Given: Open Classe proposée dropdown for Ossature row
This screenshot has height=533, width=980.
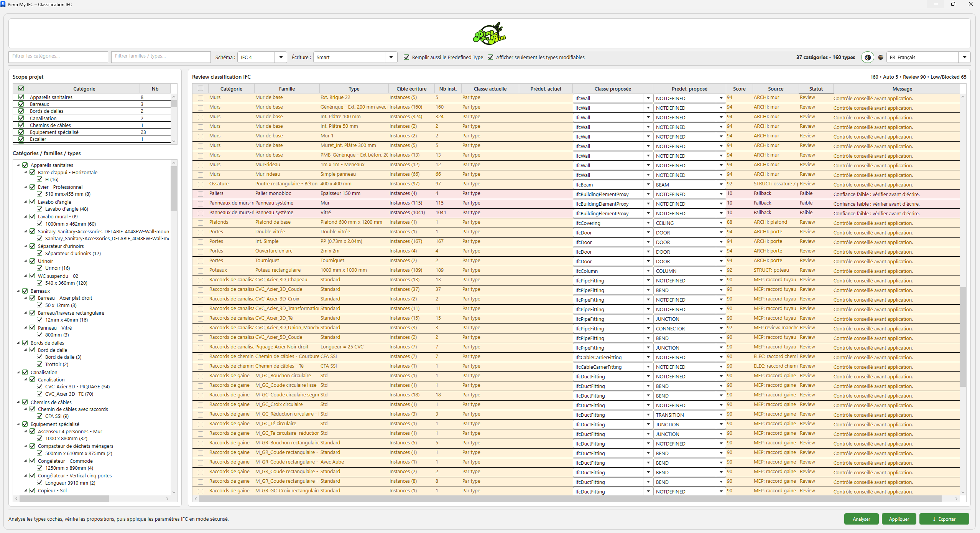Looking at the screenshot, I should click(648, 185).
